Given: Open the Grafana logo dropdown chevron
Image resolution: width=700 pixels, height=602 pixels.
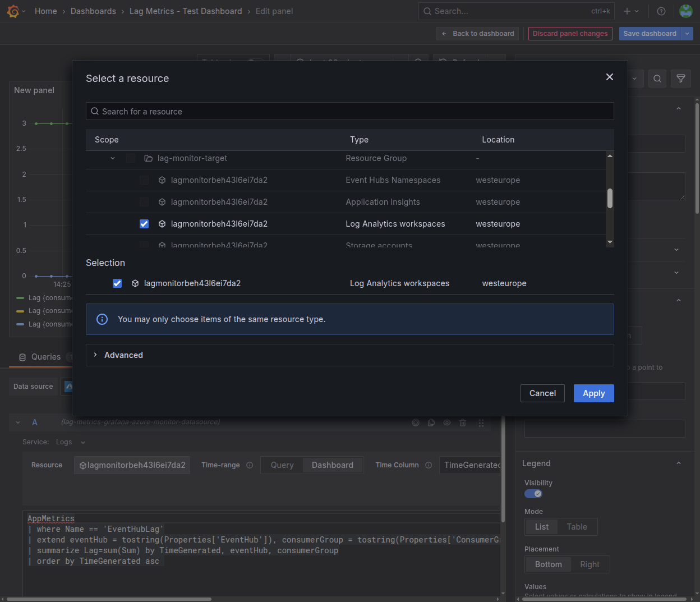Looking at the screenshot, I should pos(24,11).
